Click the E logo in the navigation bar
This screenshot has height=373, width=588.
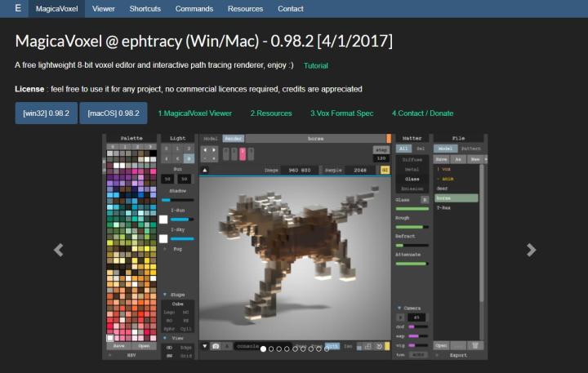point(18,8)
